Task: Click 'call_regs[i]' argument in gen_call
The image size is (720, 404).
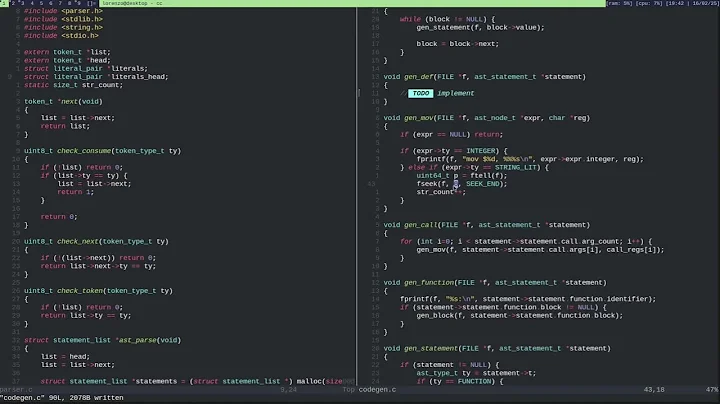Action: (x=631, y=250)
